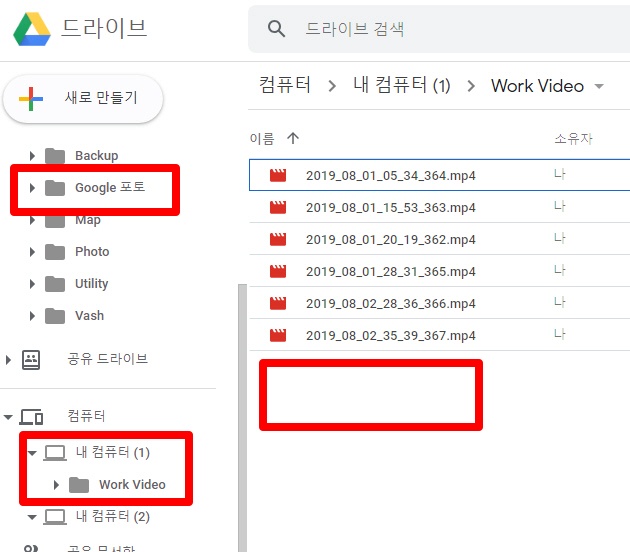Collapse the 내 컴퓨터 (2) tree arrow
This screenshot has height=552, width=630.
click(32, 517)
